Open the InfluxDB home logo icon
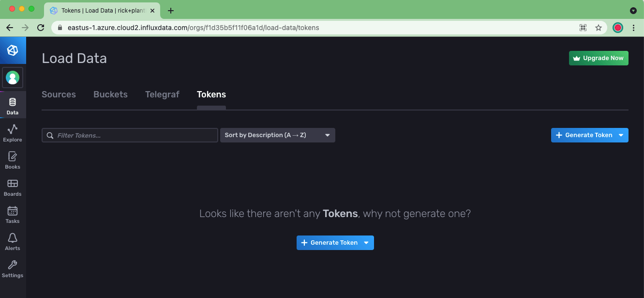 tap(13, 50)
